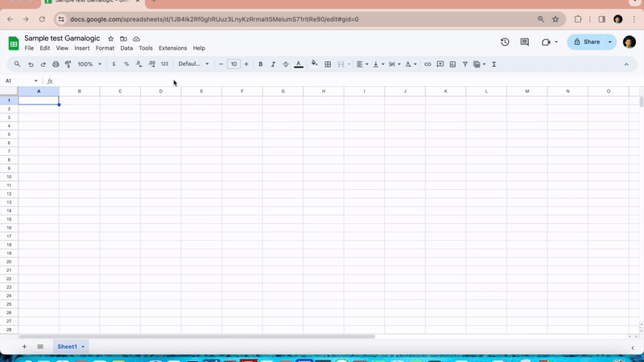The image size is (644, 362).
Task: Select the paint format tool
Action: click(x=68, y=64)
